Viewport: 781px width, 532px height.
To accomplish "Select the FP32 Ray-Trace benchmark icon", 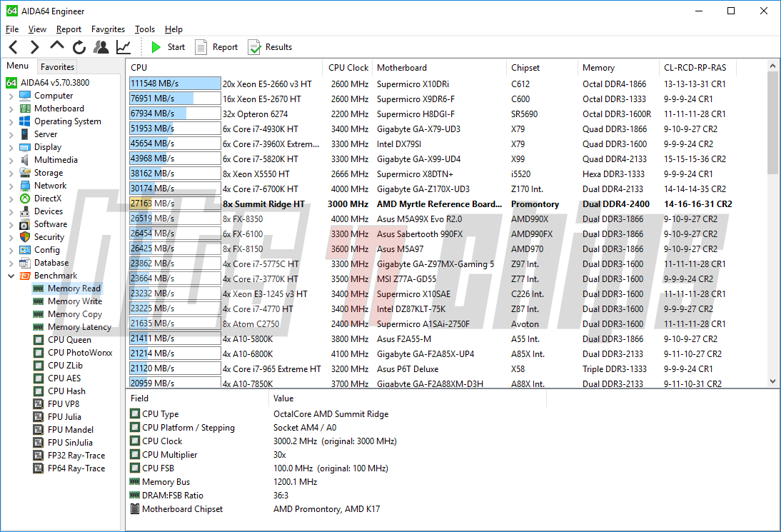I will [39, 456].
